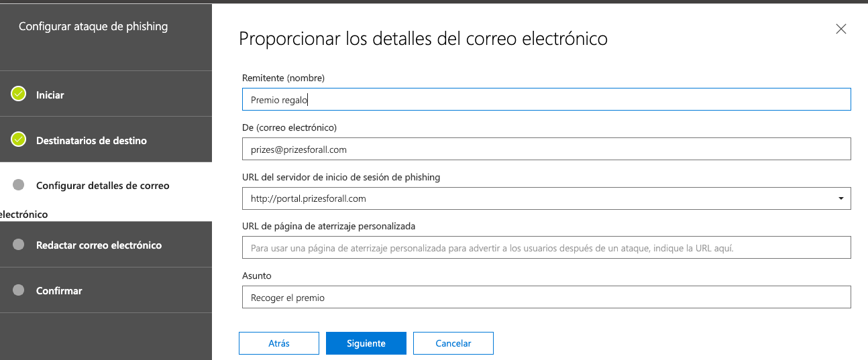868x360 pixels.
Task: Jump to the Redactar correo electrónico step label
Action: (99, 245)
